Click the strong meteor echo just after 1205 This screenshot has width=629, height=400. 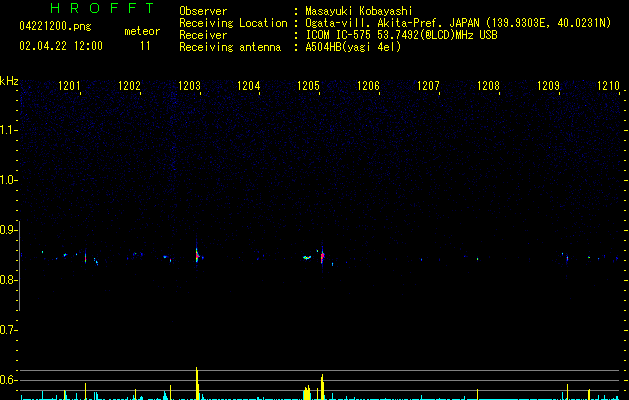click(x=322, y=256)
